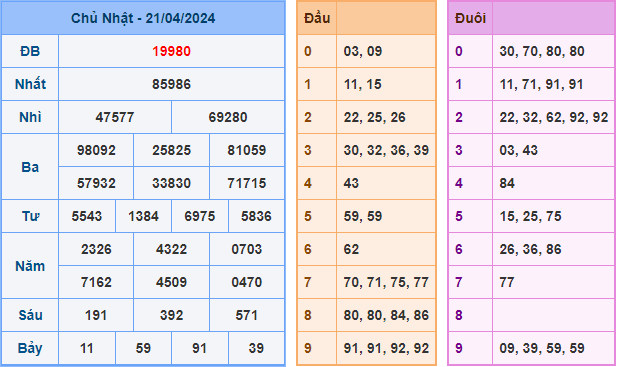Select Bảy prize number 11
617x367 pixels.
coord(87,349)
